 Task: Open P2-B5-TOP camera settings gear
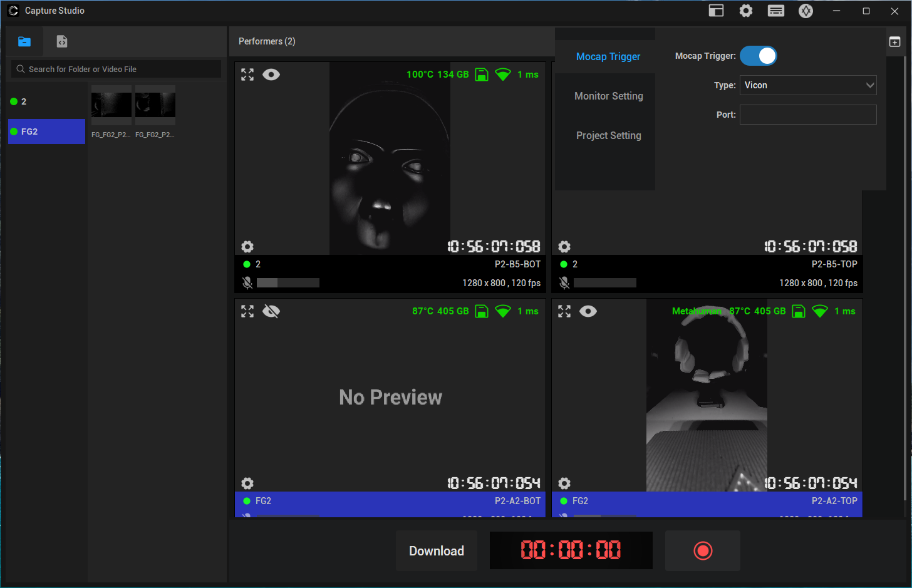[x=564, y=246]
